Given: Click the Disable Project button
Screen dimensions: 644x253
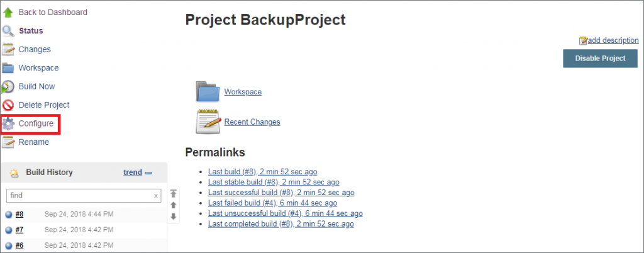Looking at the screenshot, I should coord(600,59).
